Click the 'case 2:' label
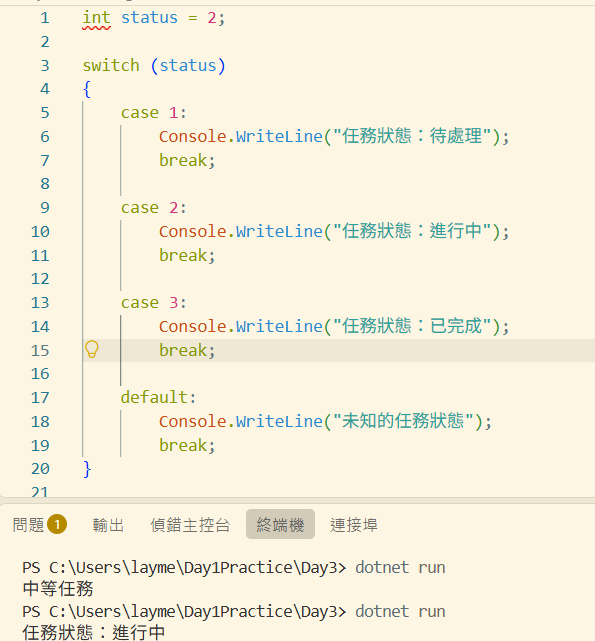 point(154,208)
